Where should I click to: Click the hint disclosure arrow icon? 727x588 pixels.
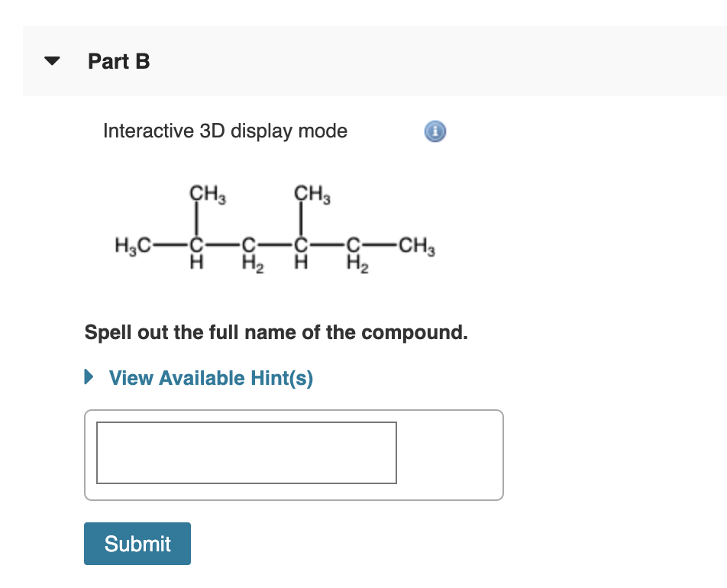pyautogui.click(x=90, y=377)
